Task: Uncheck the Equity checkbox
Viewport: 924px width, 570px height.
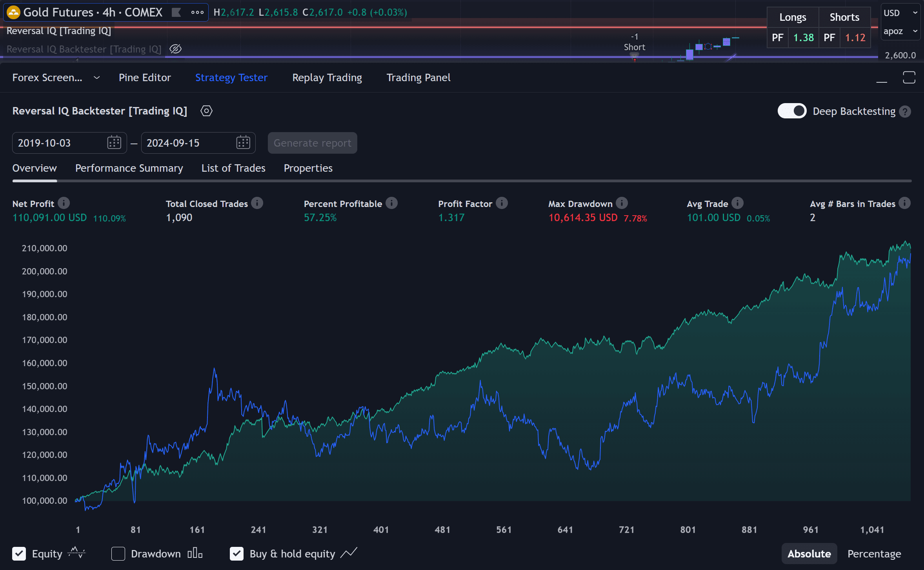Action: (19, 554)
